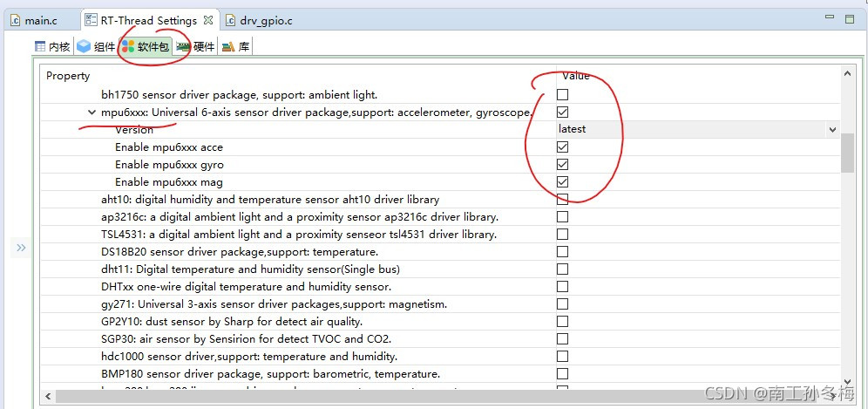Select the SGP30 TVOC and CO2 row text
Viewport: 868px width, 409px height.
tap(247, 339)
